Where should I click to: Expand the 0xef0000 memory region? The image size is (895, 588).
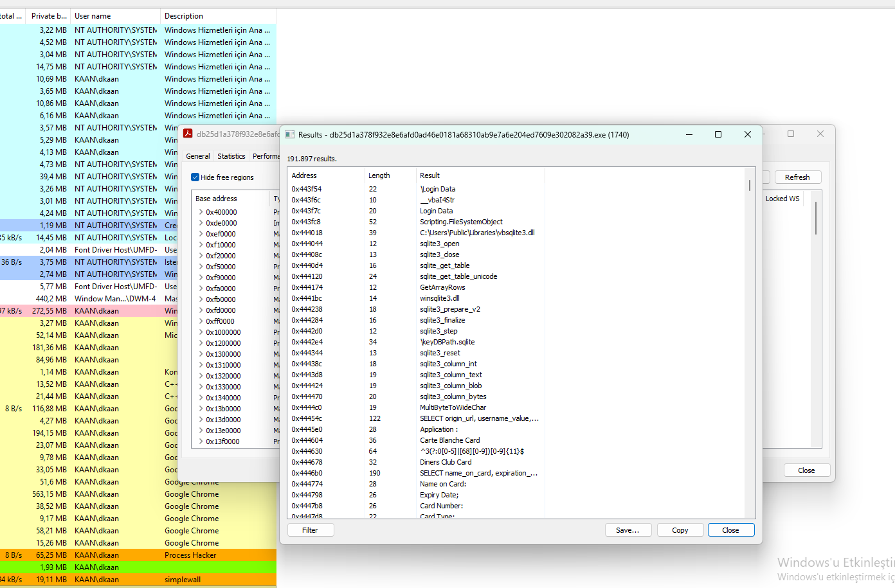pos(201,234)
